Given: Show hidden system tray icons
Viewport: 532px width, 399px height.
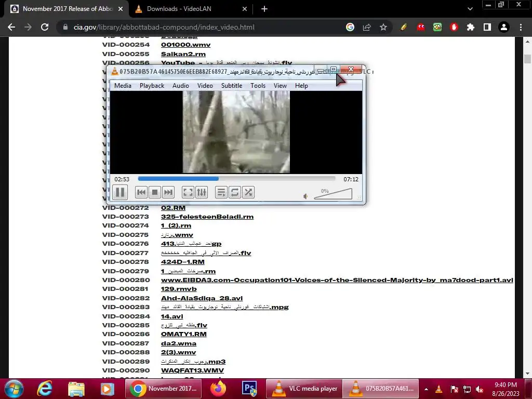Looking at the screenshot, I should [426, 389].
